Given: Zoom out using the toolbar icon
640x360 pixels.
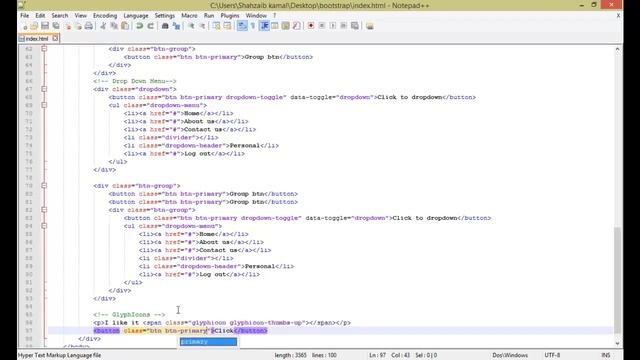Looking at the screenshot, I should click(202, 26).
